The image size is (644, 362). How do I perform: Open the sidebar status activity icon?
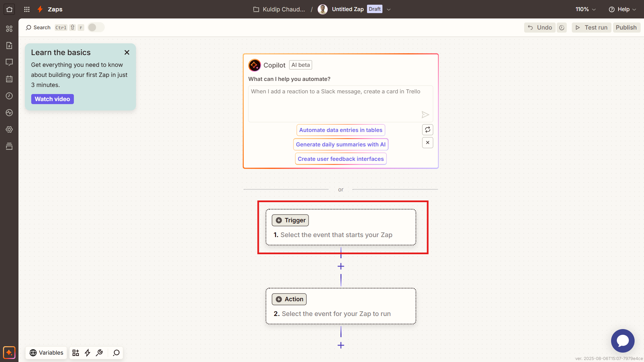click(x=9, y=112)
